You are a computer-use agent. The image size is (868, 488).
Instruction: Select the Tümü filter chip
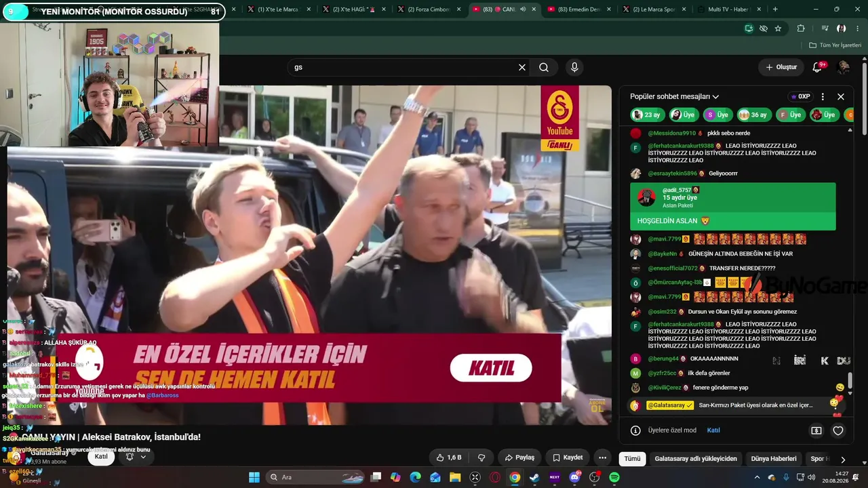[632, 459]
